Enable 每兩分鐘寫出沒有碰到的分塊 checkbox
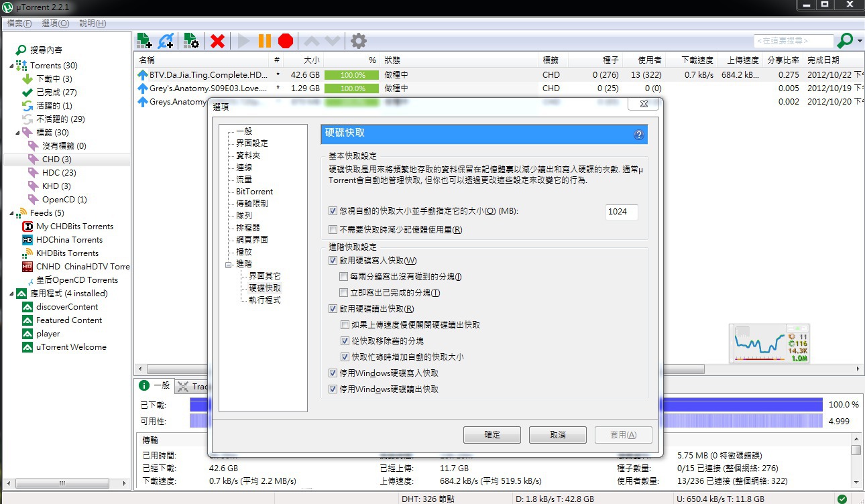865x504 pixels. click(x=345, y=277)
